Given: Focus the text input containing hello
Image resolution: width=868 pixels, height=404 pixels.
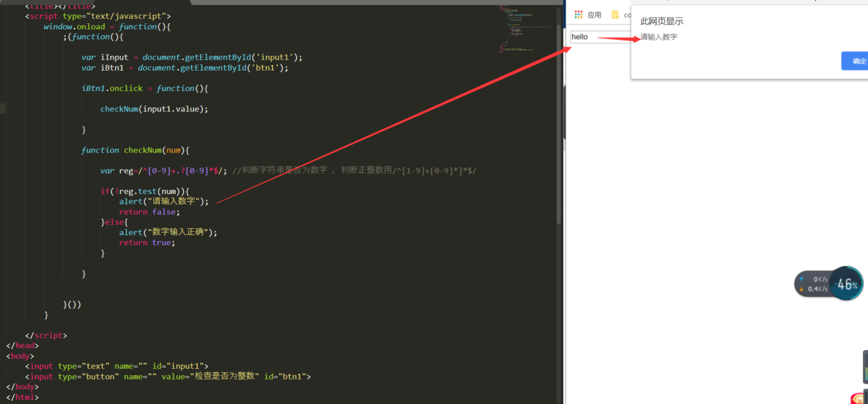Looking at the screenshot, I should click(x=599, y=36).
